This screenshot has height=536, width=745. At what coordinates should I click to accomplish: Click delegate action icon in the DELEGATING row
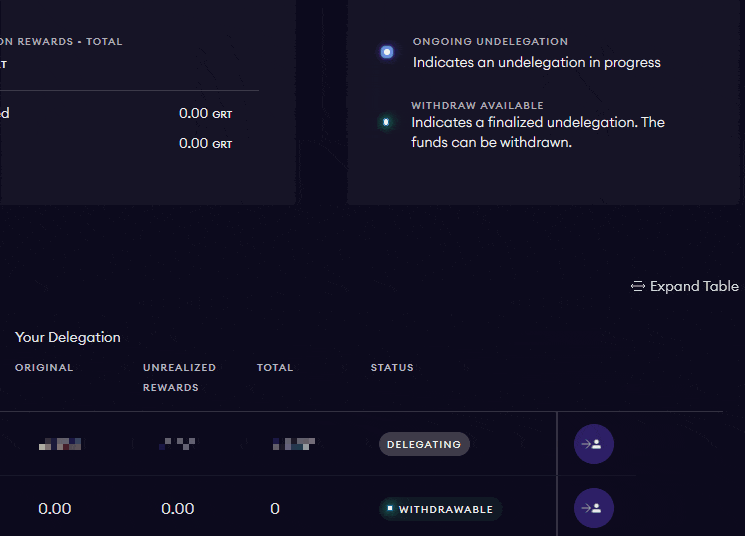point(594,444)
